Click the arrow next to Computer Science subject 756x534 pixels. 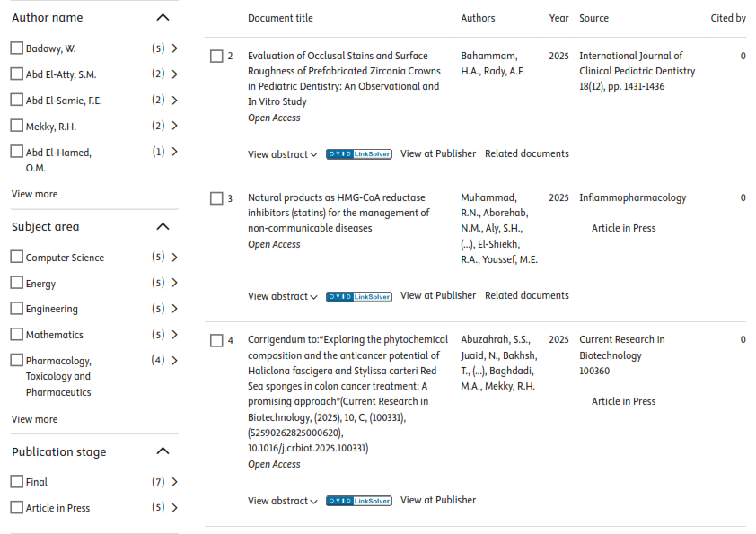click(174, 258)
